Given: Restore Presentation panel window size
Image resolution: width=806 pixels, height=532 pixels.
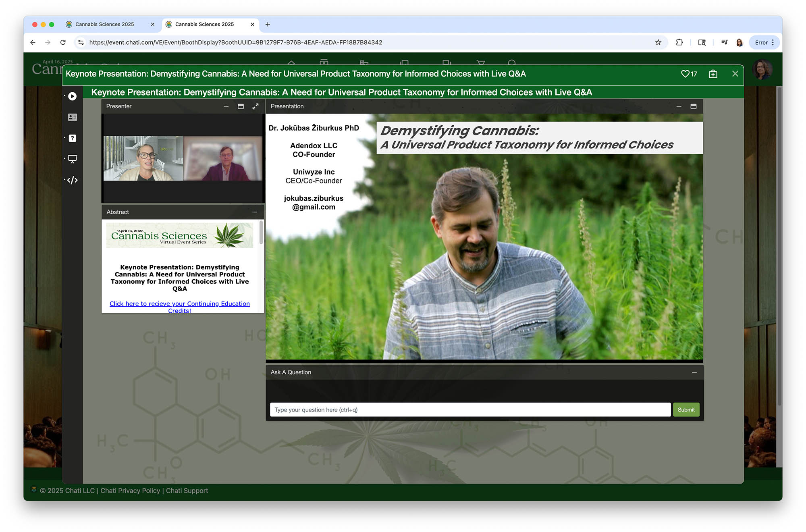Looking at the screenshot, I should [x=694, y=106].
